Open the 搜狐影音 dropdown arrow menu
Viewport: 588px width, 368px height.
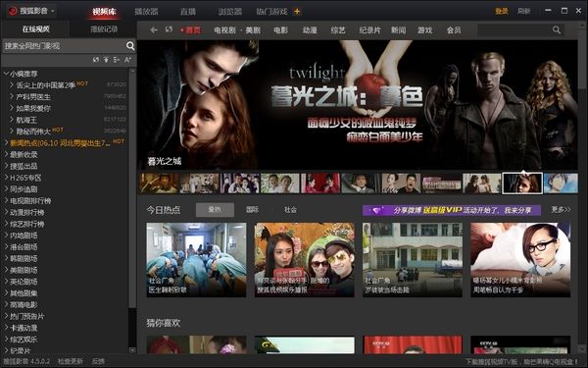tap(53, 11)
